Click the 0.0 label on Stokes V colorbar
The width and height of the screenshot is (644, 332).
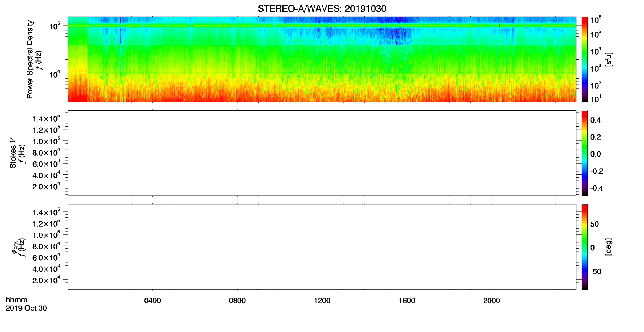click(595, 154)
